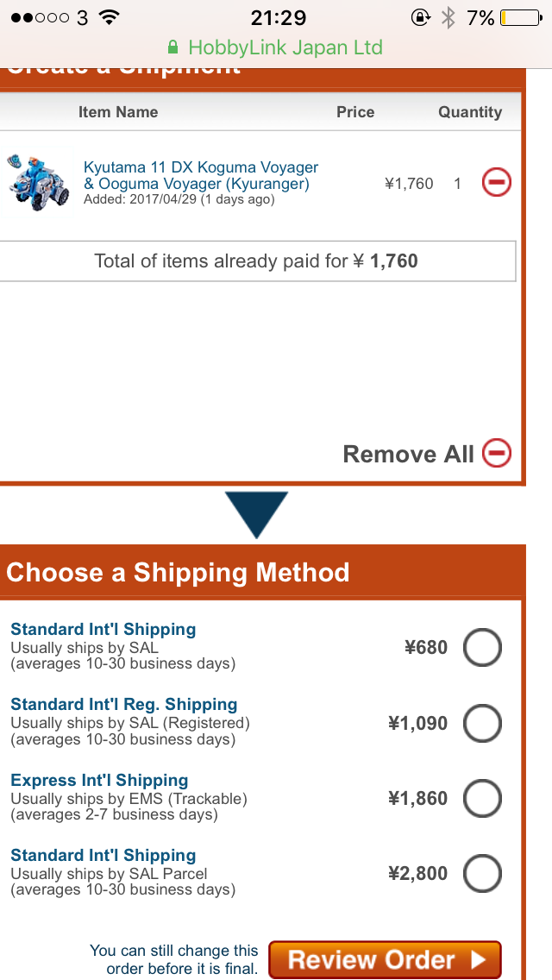
Task: Select ¥680 Standard Int'l Shipping radio button
Action: tap(482, 648)
